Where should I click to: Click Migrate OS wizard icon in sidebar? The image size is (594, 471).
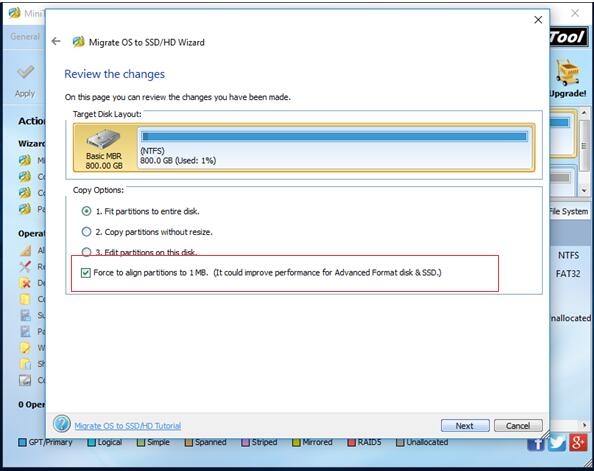[x=25, y=160]
